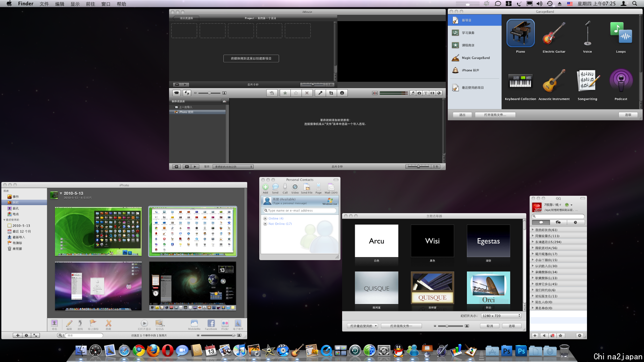This screenshot has width=644, height=362.
Task: Choose Loops project in GarageBand
Action: coord(621,36)
